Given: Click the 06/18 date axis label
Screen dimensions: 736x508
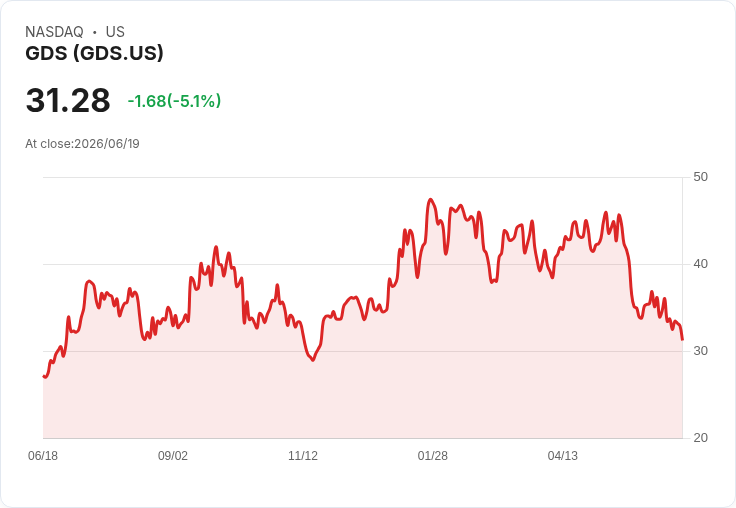Looking at the screenshot, I should pos(43,456).
